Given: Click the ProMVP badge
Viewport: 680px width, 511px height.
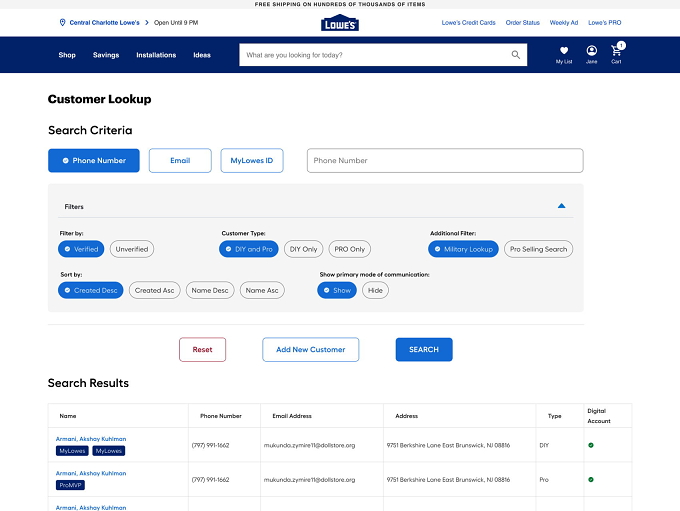Looking at the screenshot, I should [70, 485].
